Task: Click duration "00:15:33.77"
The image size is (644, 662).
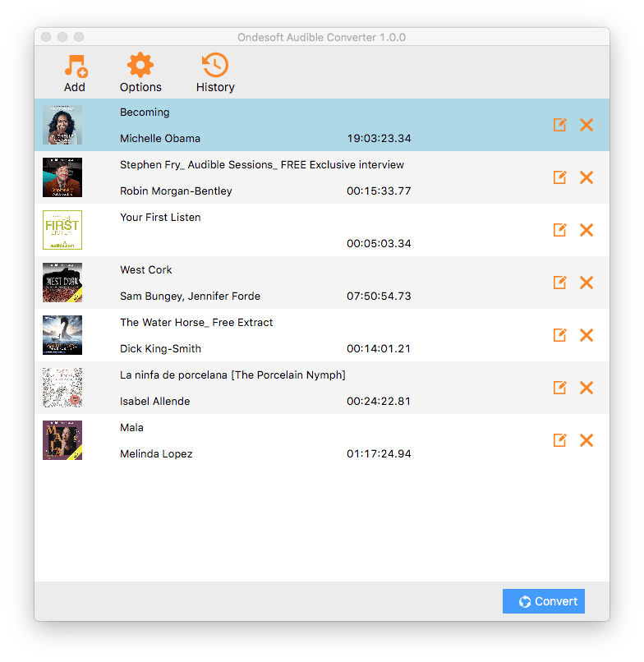Action: (379, 191)
